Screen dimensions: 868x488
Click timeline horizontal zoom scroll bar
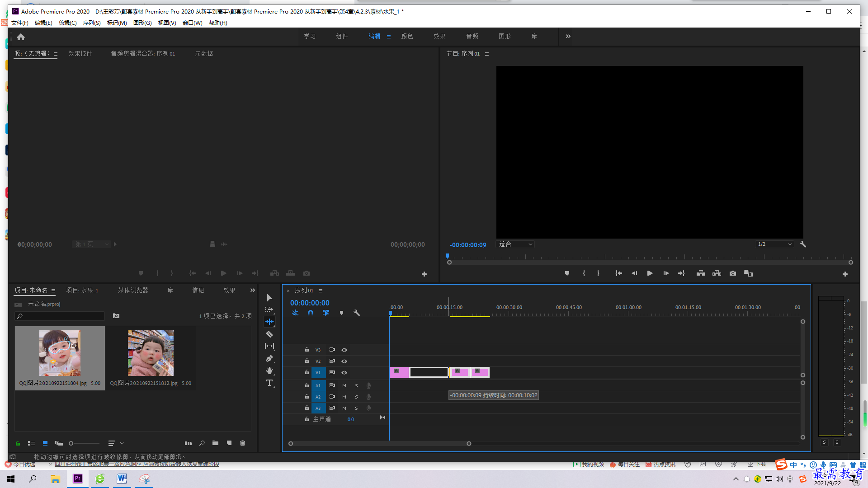[380, 444]
